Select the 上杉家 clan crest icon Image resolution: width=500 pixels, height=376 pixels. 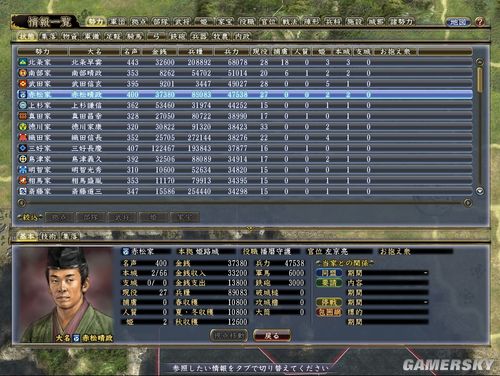(x=22, y=105)
